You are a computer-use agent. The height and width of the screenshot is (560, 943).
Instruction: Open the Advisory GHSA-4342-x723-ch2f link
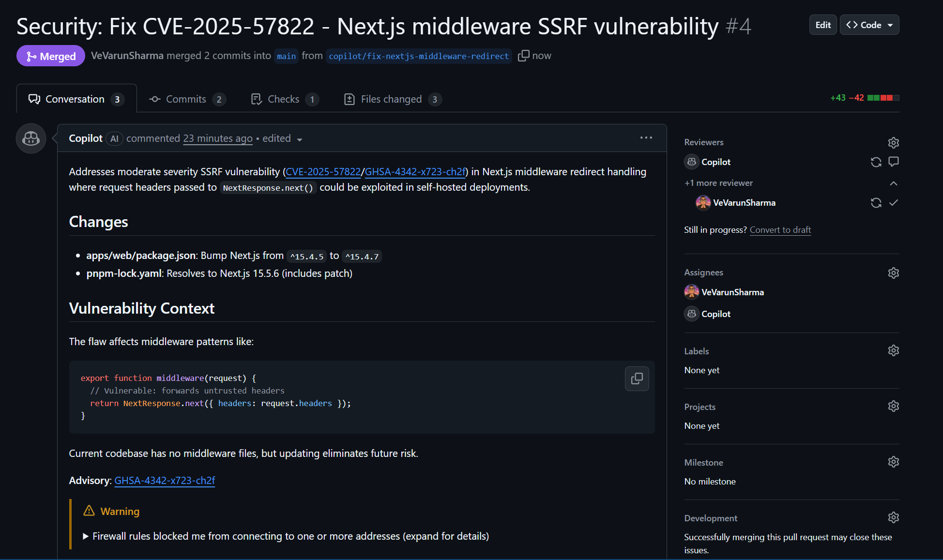pyautogui.click(x=165, y=481)
